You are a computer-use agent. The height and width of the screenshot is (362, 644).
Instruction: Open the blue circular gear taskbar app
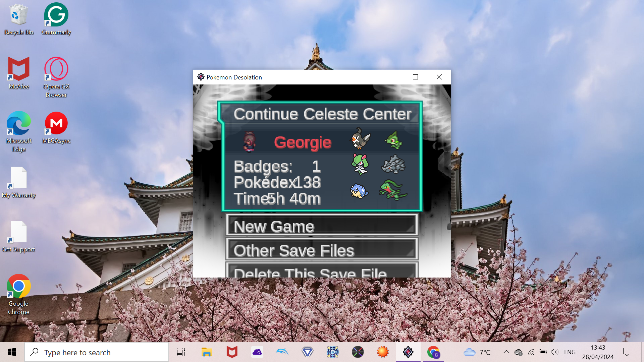[332, 352]
